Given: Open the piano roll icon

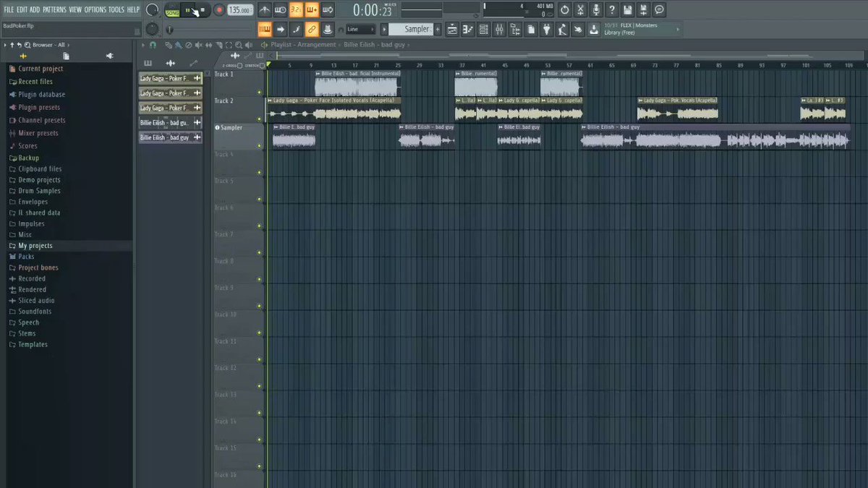Looking at the screenshot, I should tap(468, 30).
